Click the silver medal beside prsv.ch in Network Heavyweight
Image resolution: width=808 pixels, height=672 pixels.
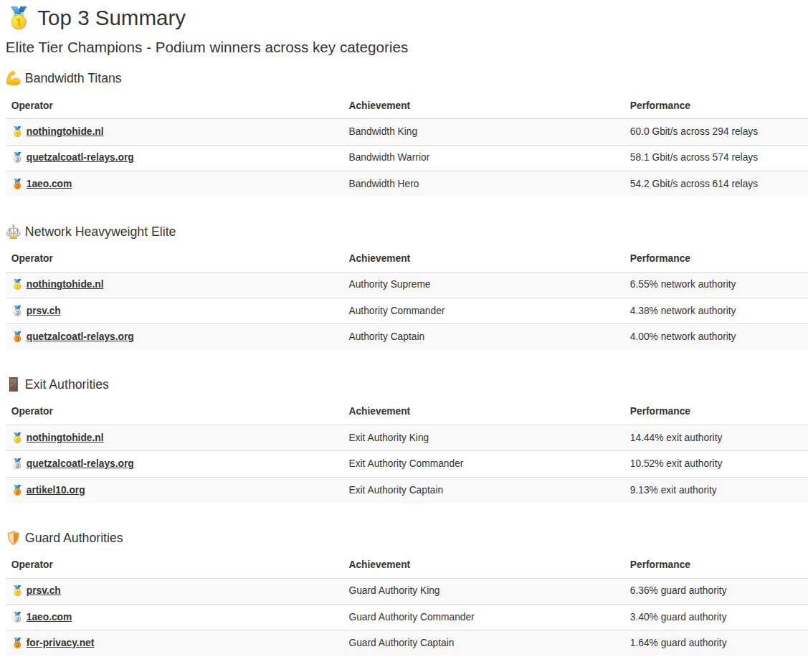(x=17, y=311)
